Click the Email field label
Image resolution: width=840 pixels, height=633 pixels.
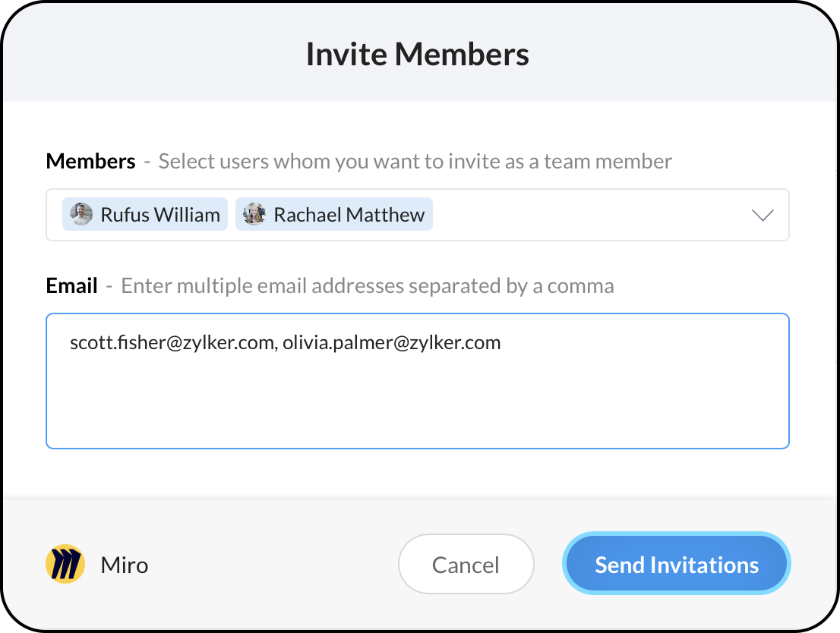click(x=72, y=286)
